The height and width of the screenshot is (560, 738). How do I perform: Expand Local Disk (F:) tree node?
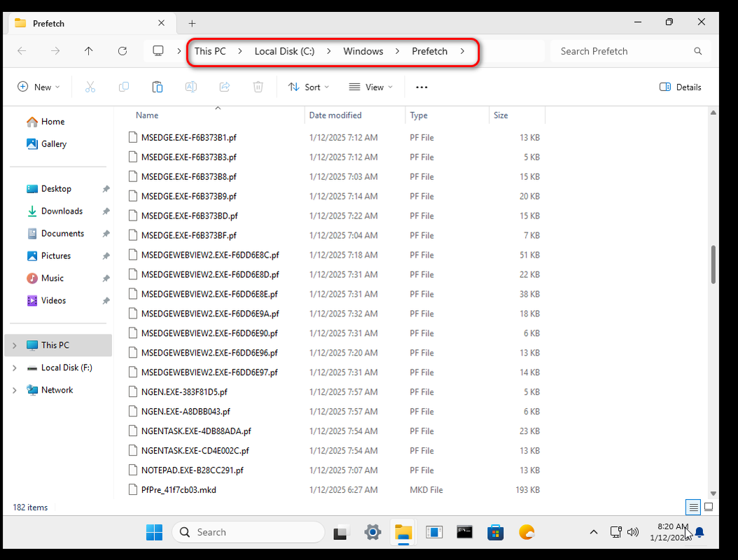(14, 368)
